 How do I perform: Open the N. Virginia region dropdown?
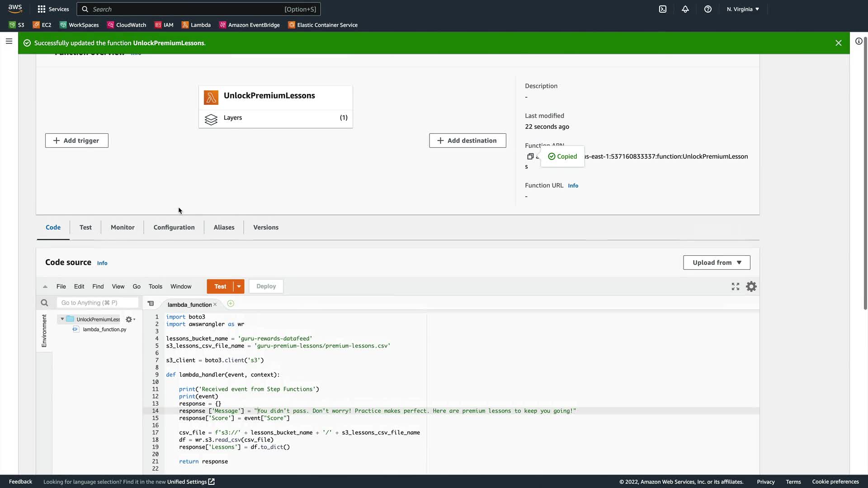pyautogui.click(x=743, y=9)
